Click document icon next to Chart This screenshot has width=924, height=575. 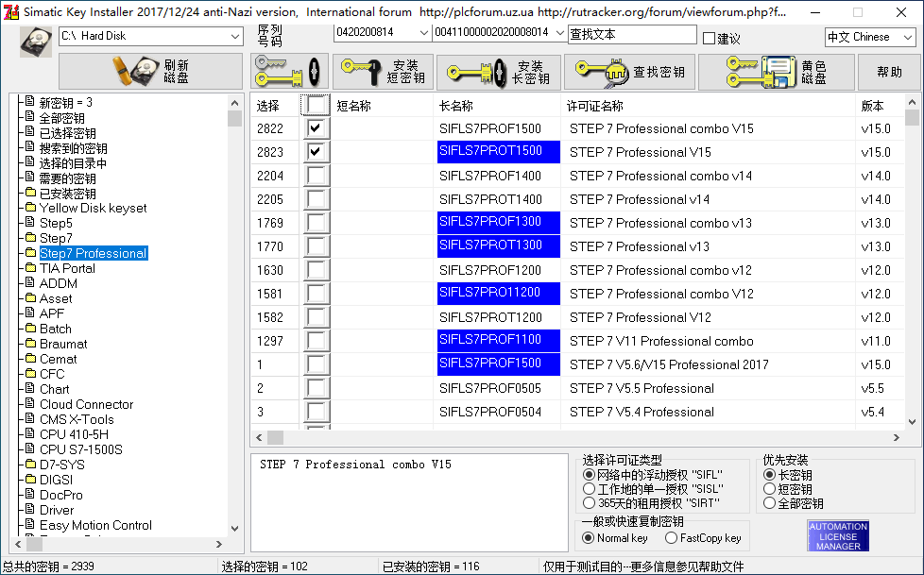(30, 388)
